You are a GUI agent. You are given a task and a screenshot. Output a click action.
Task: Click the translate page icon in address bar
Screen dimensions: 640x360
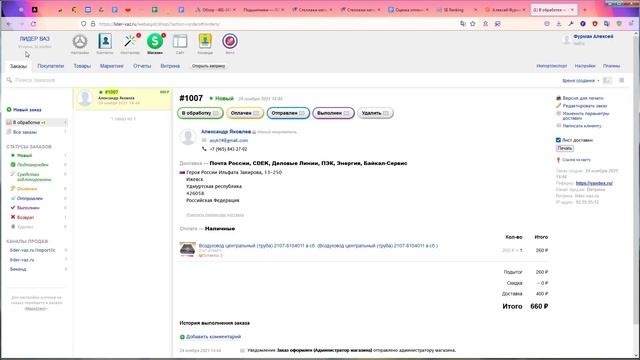click(x=462, y=24)
